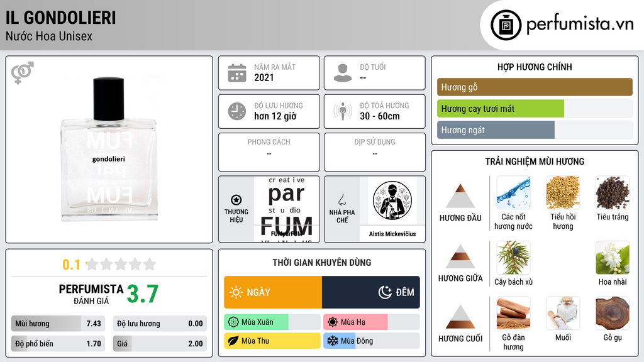Click the sillage icon beside Độ Toả Hương

click(x=343, y=111)
